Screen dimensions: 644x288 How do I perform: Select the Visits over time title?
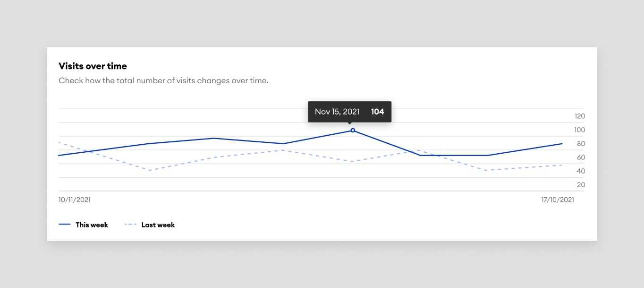[x=93, y=66]
